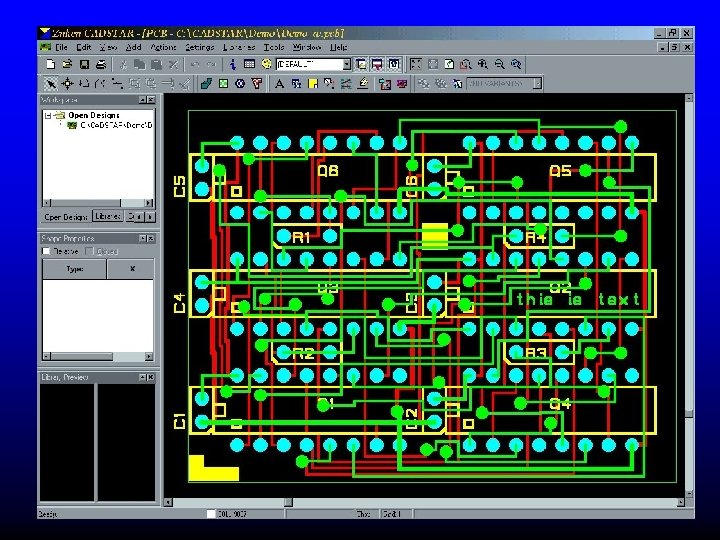Screen dimensions: 720x540
Task: Select the crosshair Move Origin tool
Action: pyautogui.click(x=68, y=84)
